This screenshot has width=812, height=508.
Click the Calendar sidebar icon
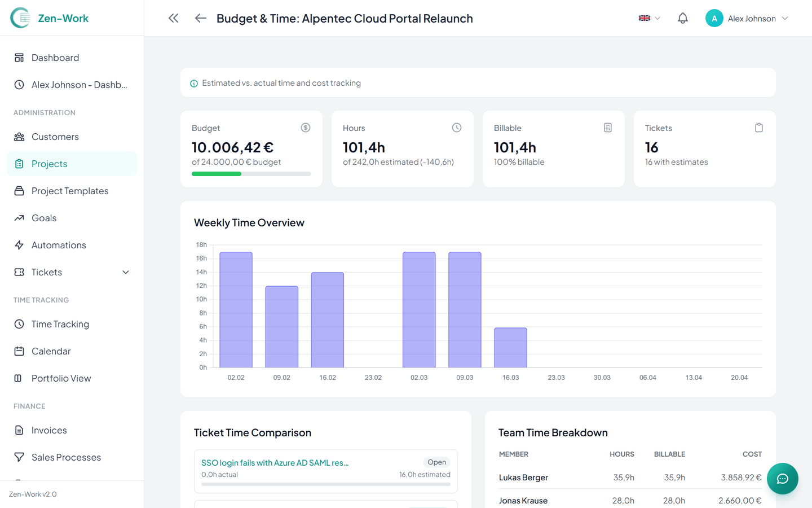19,351
